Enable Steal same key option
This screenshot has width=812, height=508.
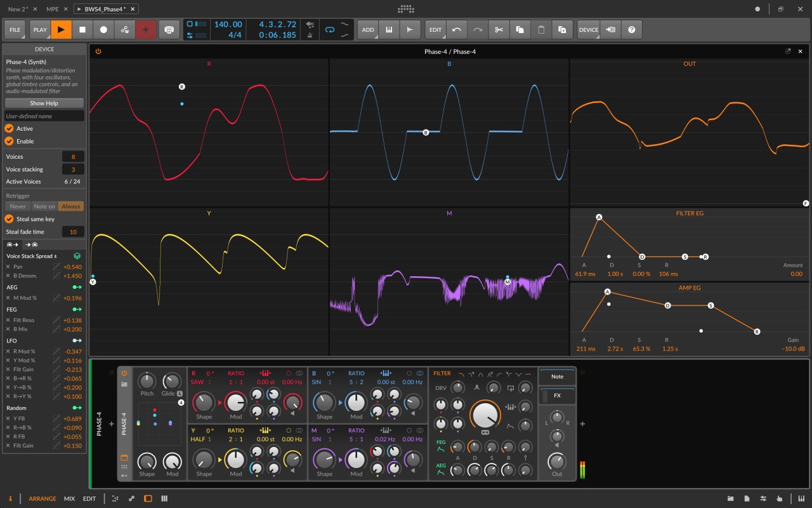pyautogui.click(x=9, y=218)
